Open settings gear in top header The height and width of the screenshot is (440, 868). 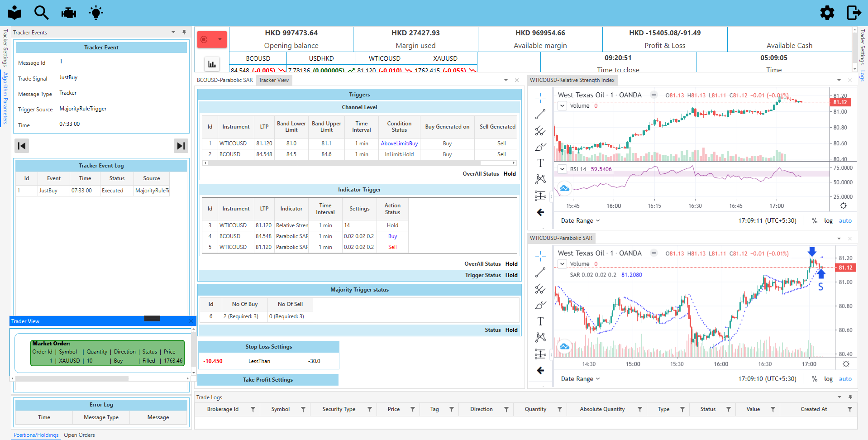[x=827, y=13]
